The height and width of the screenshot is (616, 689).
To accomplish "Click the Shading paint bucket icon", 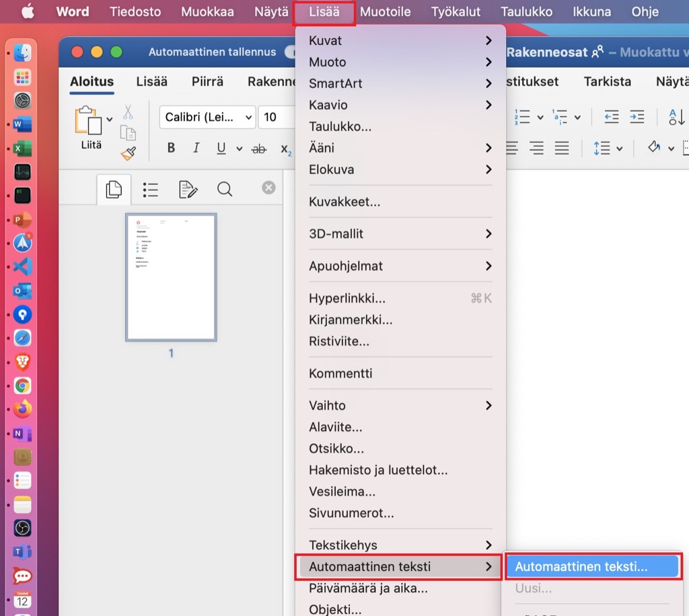I will click(x=654, y=147).
